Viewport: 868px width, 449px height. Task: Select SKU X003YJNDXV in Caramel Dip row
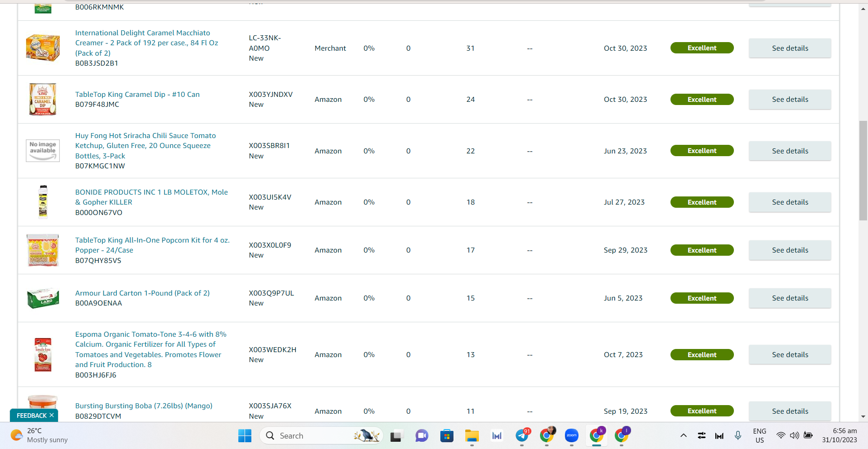pos(270,94)
